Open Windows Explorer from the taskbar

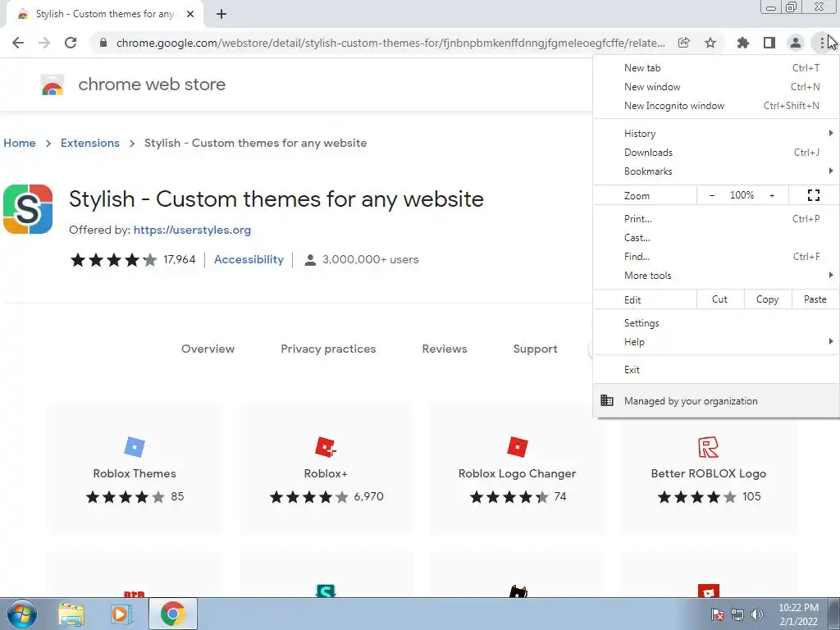(71, 614)
